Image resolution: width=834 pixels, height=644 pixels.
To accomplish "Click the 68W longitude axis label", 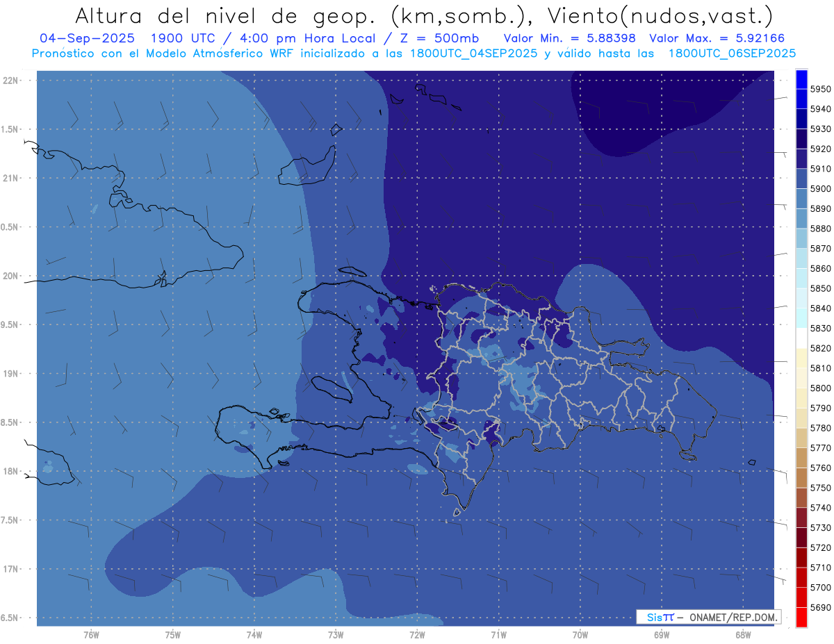I will click(x=742, y=634).
